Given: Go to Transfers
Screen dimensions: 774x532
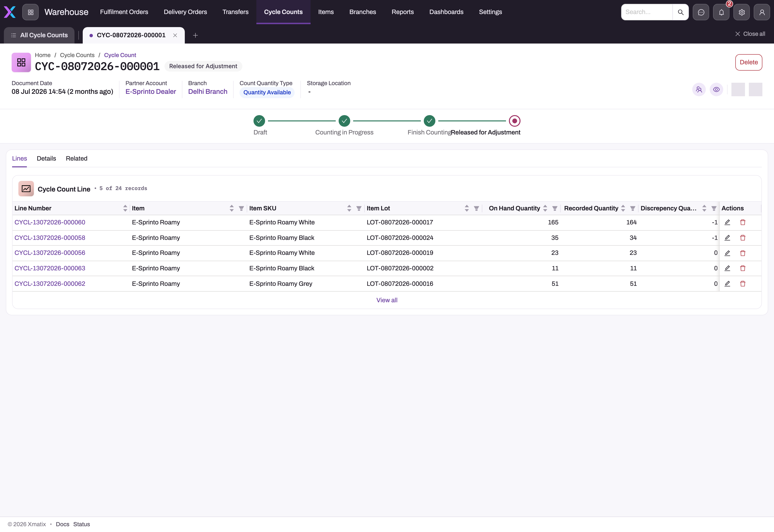Looking at the screenshot, I should tap(235, 12).
